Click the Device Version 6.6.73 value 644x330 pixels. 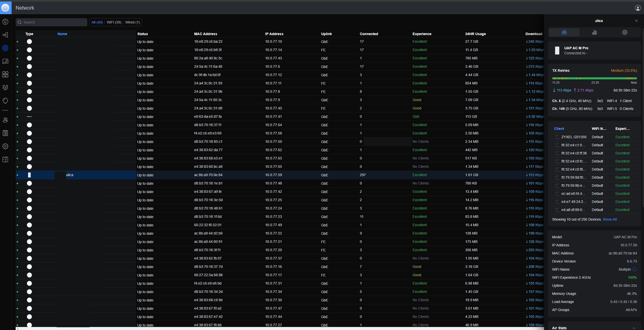[632, 261]
